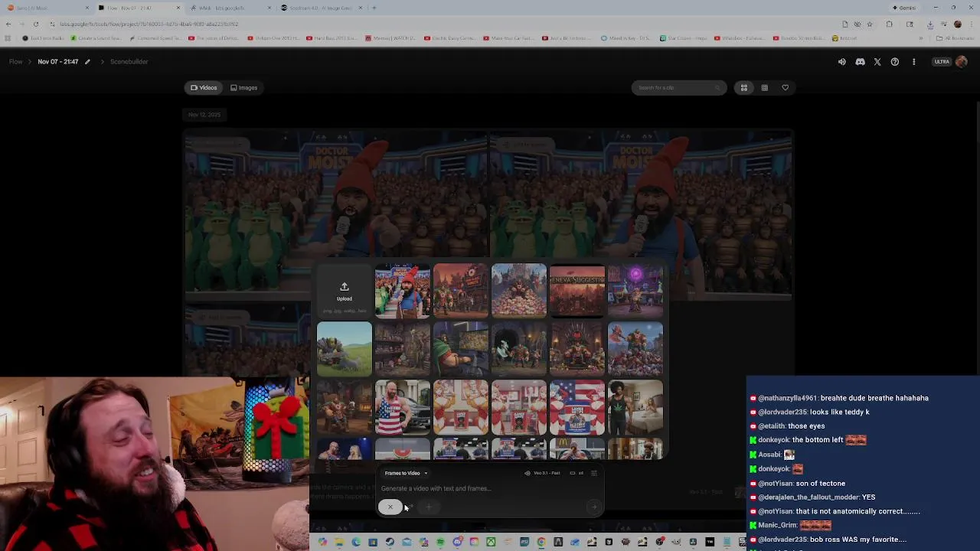The height and width of the screenshot is (551, 980).
Task: Edit project name with pencil icon
Action: pyautogui.click(x=87, y=61)
